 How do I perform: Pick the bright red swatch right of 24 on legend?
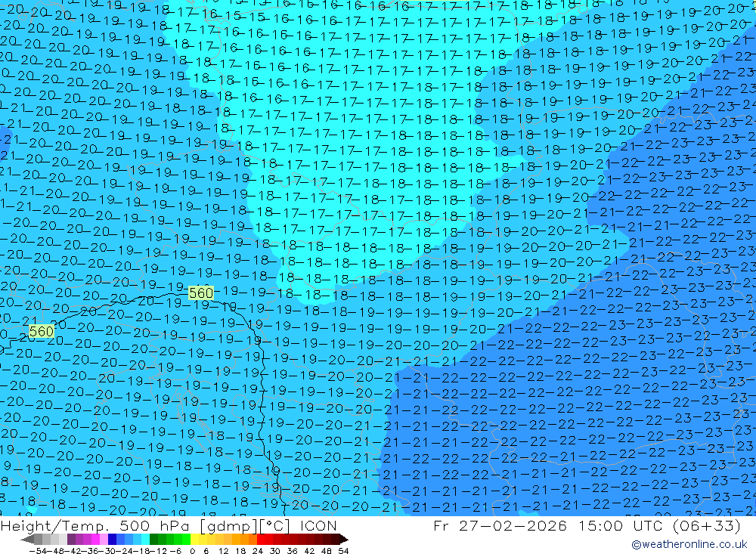click(261, 540)
